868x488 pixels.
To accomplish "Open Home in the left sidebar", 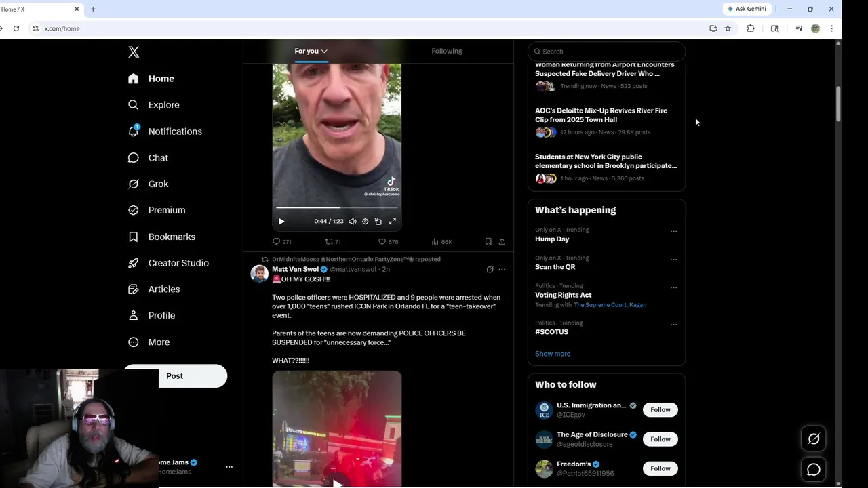I will [x=151, y=79].
